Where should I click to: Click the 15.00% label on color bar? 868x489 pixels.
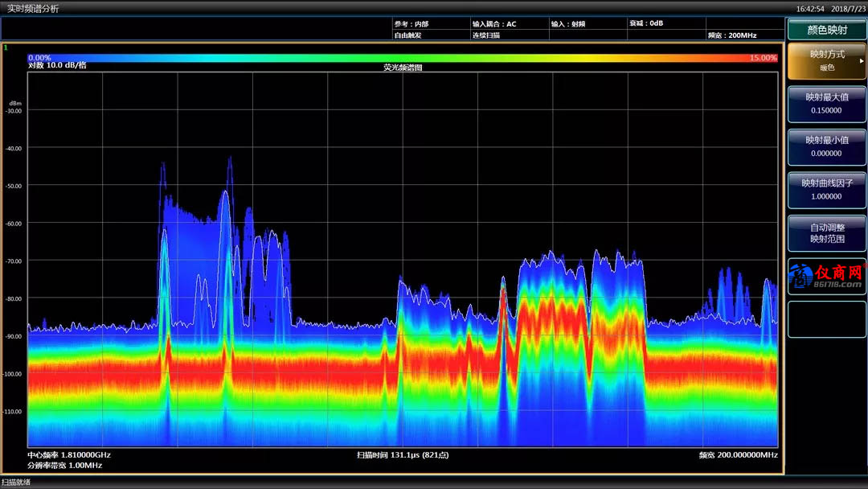(x=764, y=58)
